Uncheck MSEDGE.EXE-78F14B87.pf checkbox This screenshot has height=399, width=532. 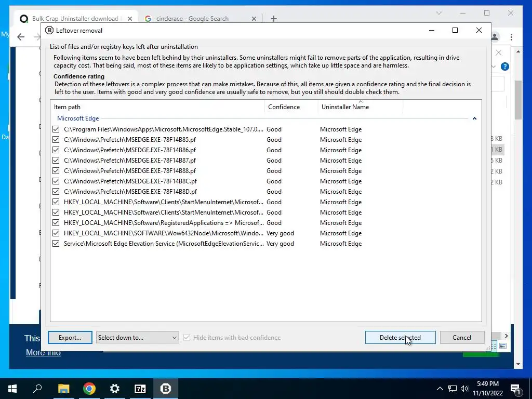56,161
